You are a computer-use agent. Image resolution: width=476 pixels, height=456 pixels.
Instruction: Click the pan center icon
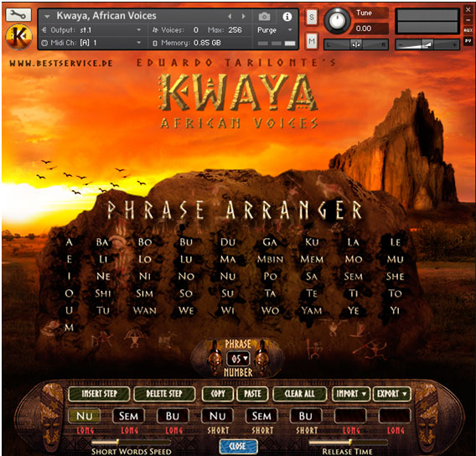click(356, 44)
